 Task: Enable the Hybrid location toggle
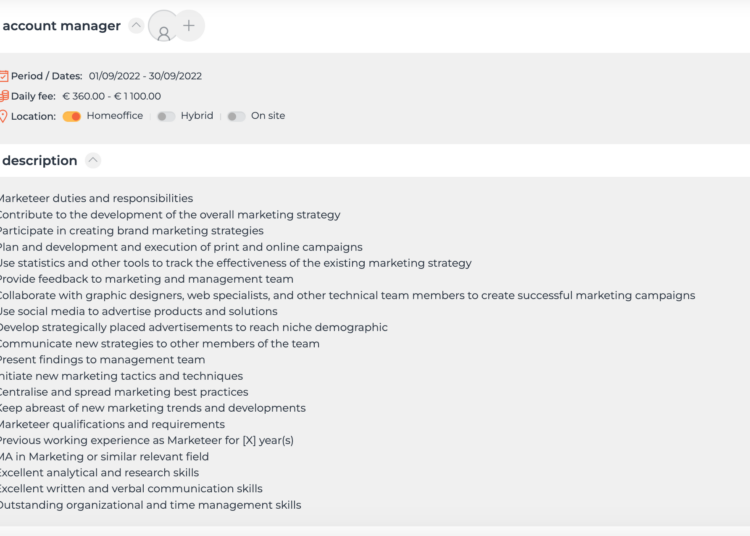pos(165,116)
